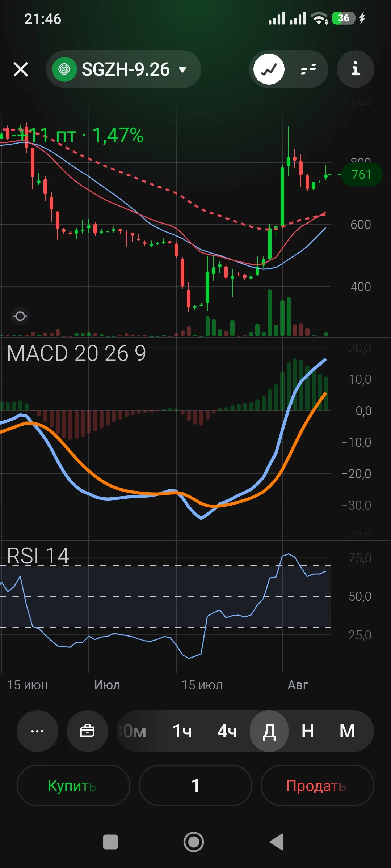Screen dimensions: 391x868
Task: Tap the green instrument logo icon
Action: [x=64, y=69]
